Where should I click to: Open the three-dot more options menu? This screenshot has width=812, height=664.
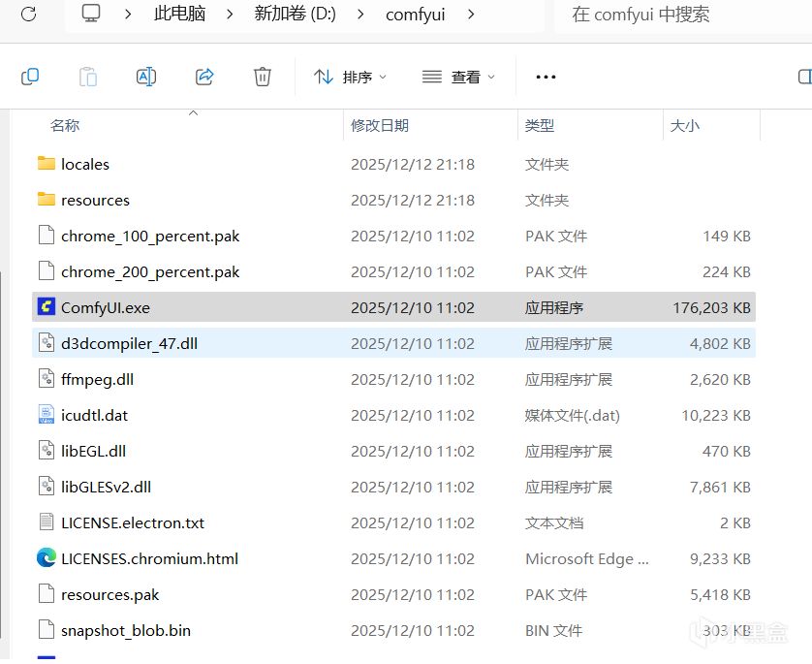[x=546, y=78]
